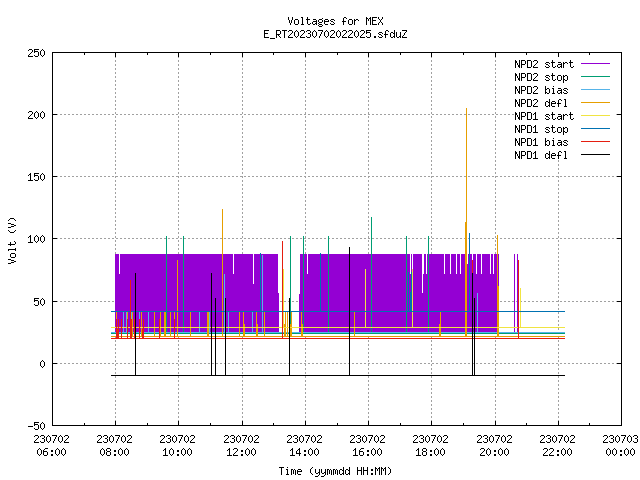The height and width of the screenshot is (480, 640).
Task: Click the 'Time (yymmdd HH:MM)' x-axis label
Action: tap(335, 471)
